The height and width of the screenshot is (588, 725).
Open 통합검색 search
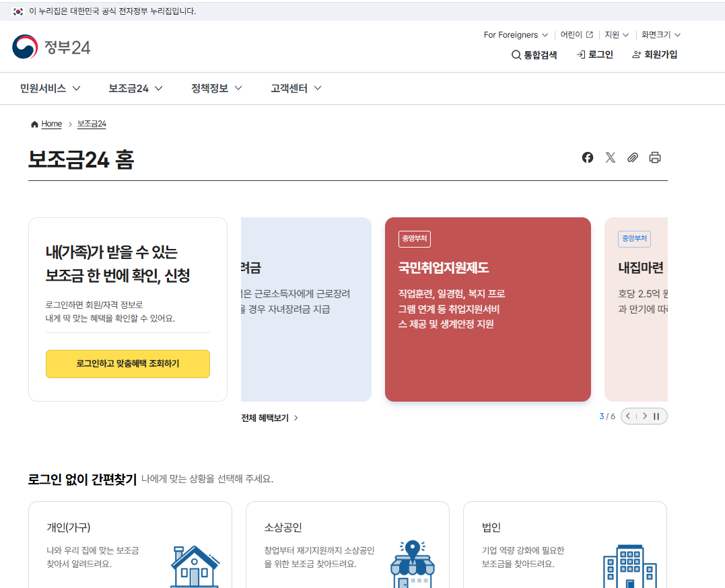(x=534, y=55)
